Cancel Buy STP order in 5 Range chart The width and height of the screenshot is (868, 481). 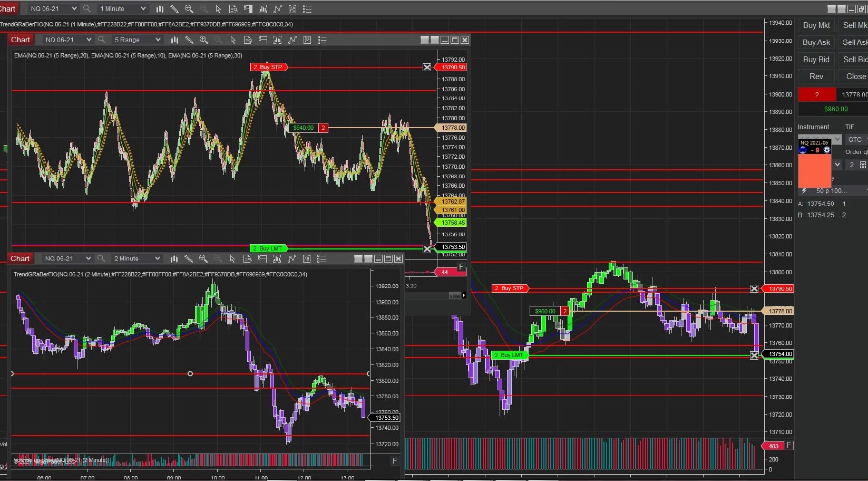coord(427,68)
